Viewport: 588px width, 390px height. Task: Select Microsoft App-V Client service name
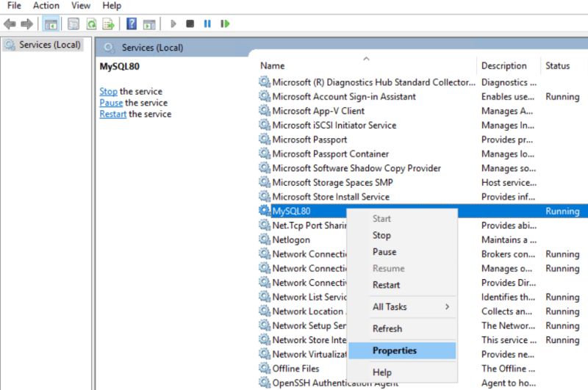coord(318,111)
